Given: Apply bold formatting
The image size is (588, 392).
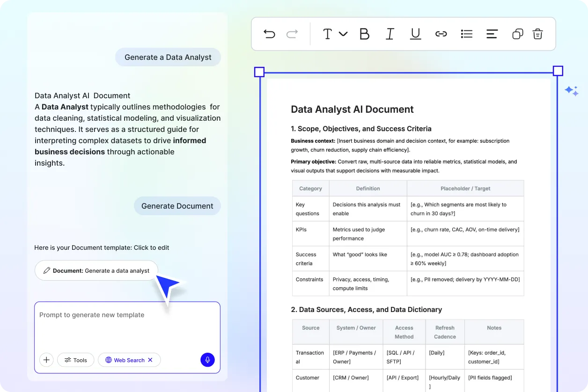Looking at the screenshot, I should pos(365,33).
